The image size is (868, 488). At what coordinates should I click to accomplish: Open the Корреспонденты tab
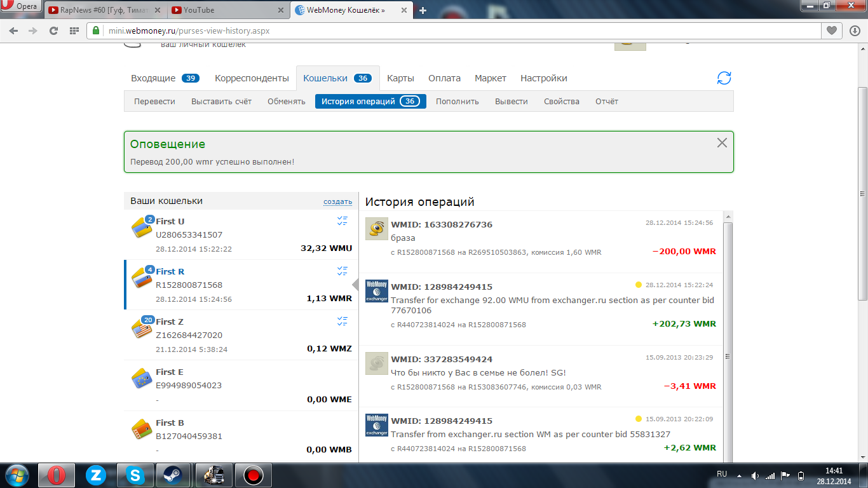252,78
